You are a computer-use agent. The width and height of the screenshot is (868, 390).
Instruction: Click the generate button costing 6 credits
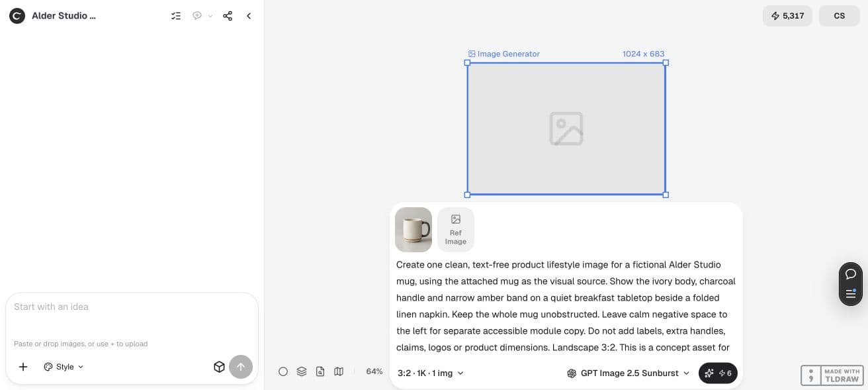718,373
